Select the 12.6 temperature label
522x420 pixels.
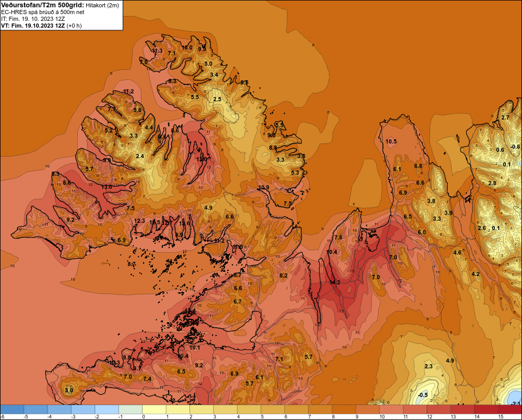[184, 223]
